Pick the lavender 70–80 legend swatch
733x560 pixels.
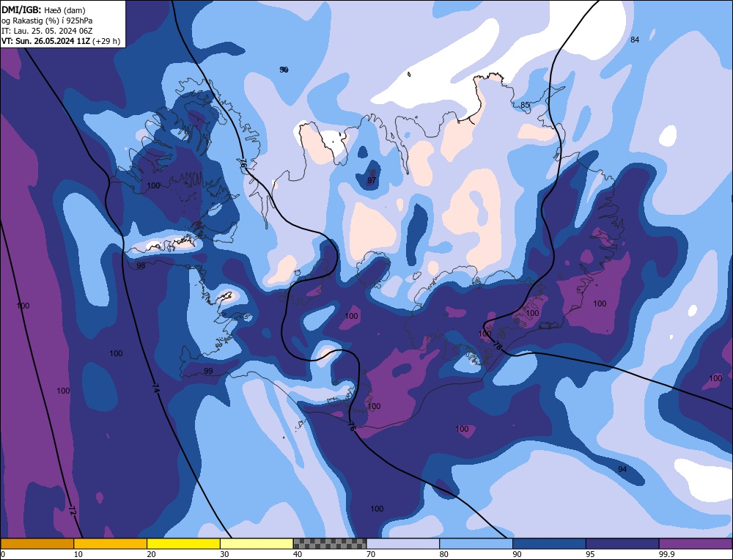coord(403,544)
